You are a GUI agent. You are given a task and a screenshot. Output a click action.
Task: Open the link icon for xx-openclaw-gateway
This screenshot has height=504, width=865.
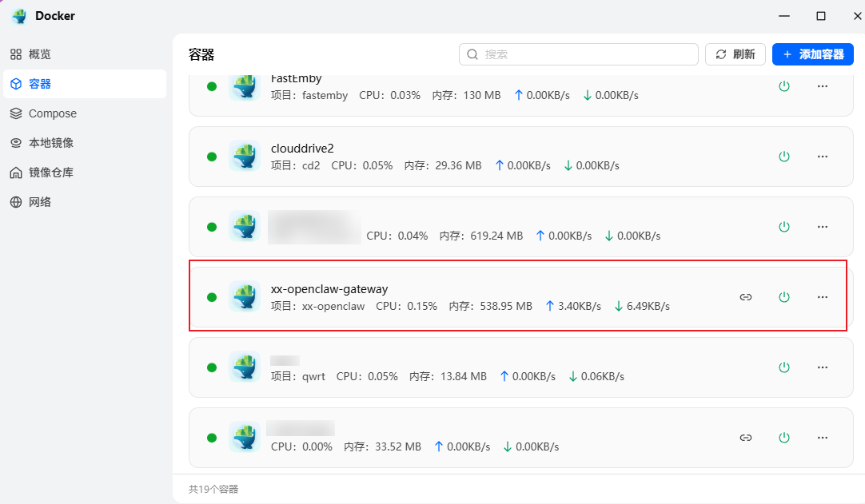[x=746, y=297]
